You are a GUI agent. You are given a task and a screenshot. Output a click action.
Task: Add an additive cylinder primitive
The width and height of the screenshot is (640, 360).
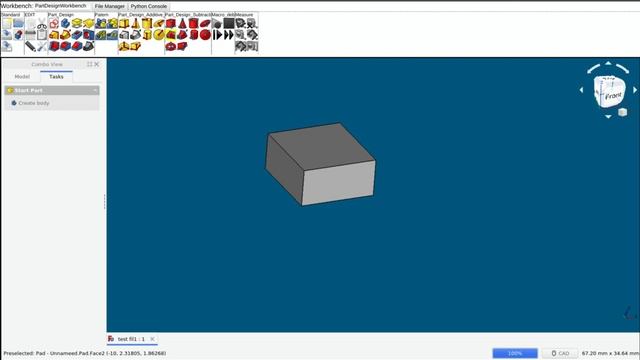tap(147, 23)
